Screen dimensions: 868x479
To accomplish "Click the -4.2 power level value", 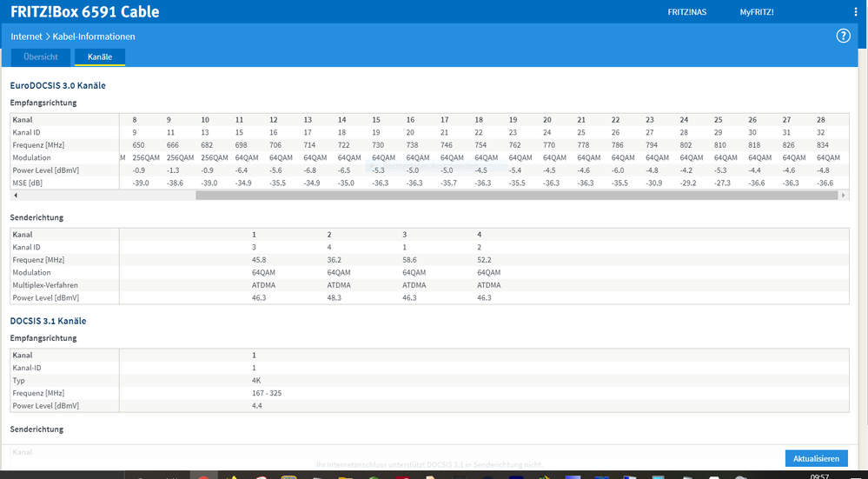I will coord(686,170).
